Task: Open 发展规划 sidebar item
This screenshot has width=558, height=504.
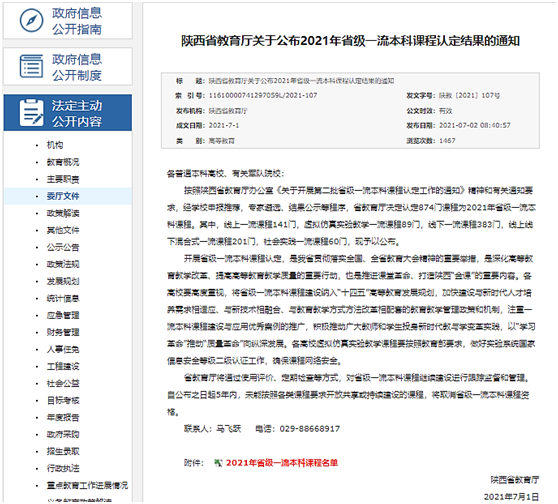Action: tap(63, 281)
